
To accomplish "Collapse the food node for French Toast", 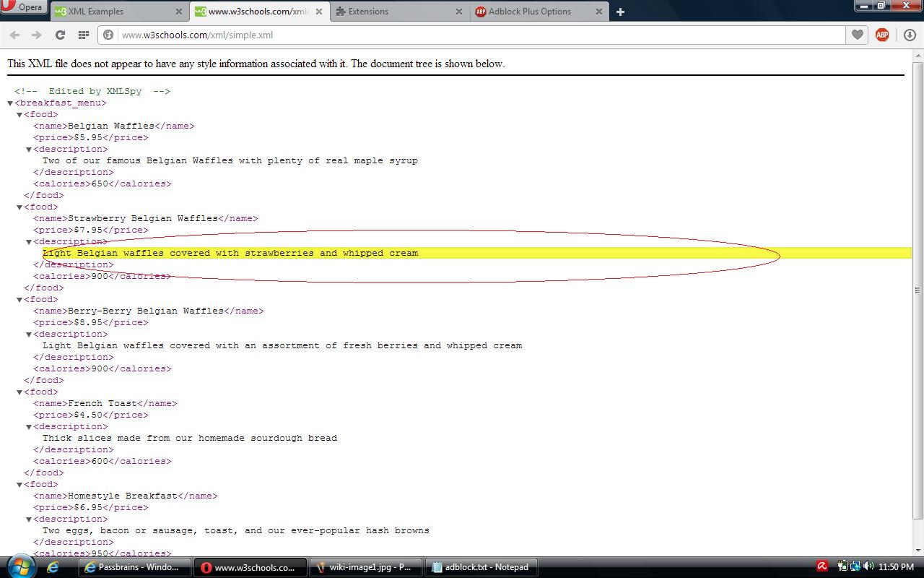I will click(x=19, y=392).
